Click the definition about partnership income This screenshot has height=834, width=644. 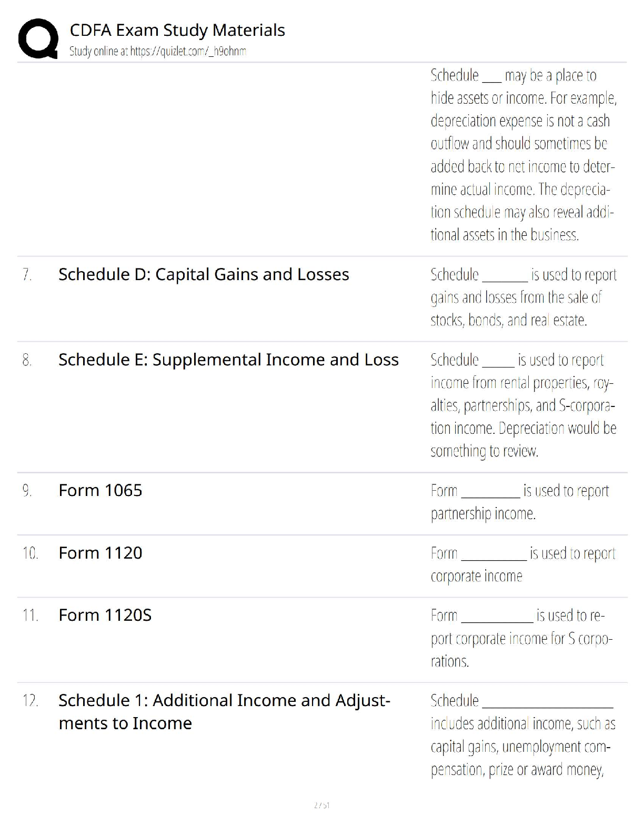click(519, 502)
